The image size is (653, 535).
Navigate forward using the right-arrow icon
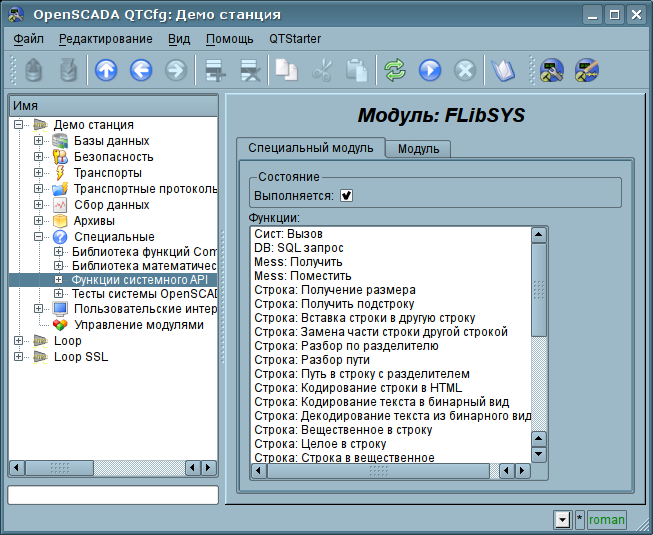pyautogui.click(x=176, y=70)
